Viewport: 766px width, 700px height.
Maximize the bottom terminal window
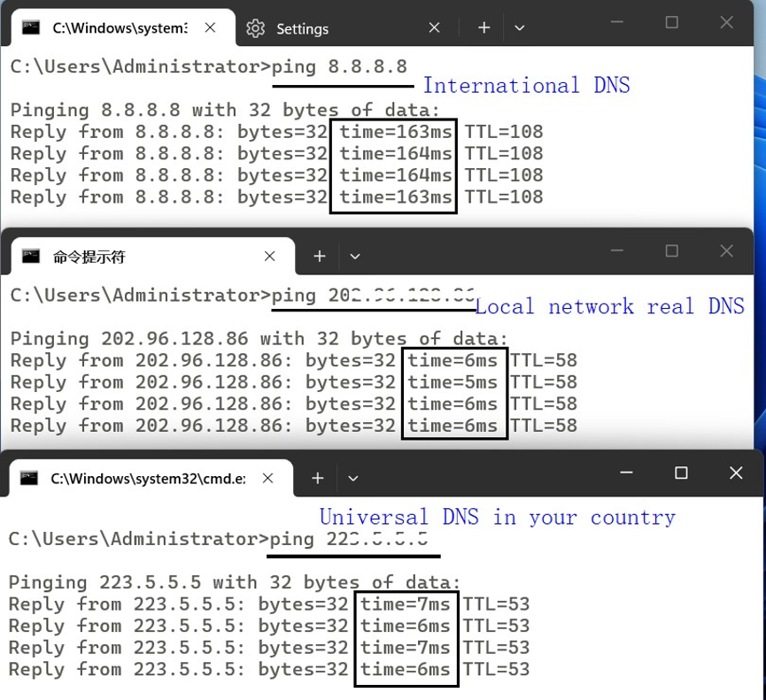[681, 473]
